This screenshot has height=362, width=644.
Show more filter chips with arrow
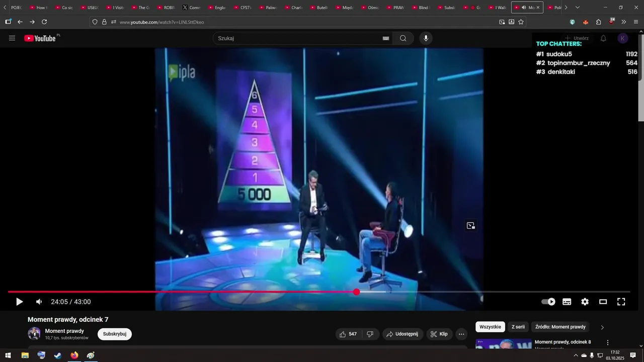[602, 327]
